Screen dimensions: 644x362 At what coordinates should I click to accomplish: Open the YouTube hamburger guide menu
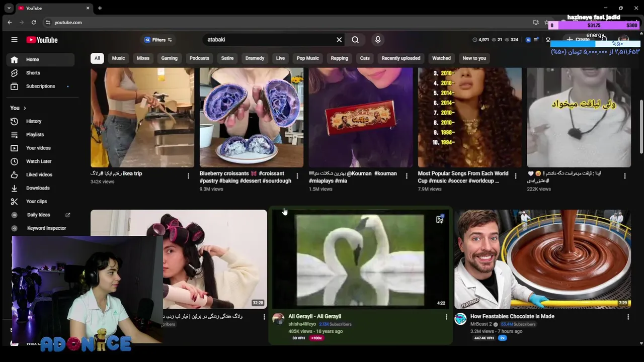point(14,40)
